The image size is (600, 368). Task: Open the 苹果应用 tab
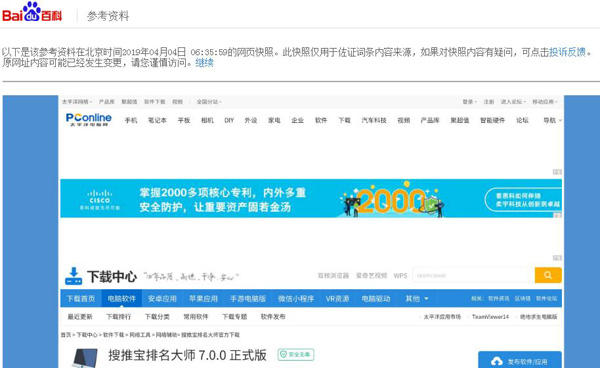point(203,298)
